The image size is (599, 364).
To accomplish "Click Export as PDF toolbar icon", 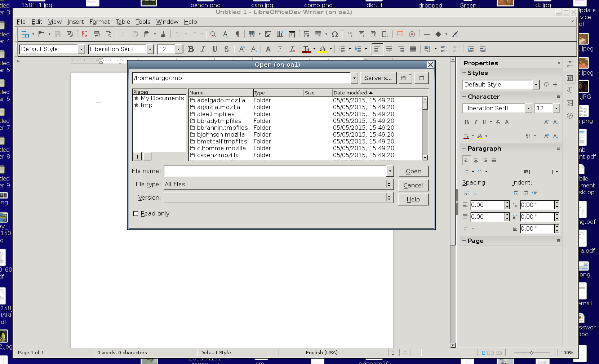I will pyautogui.click(x=85, y=34).
